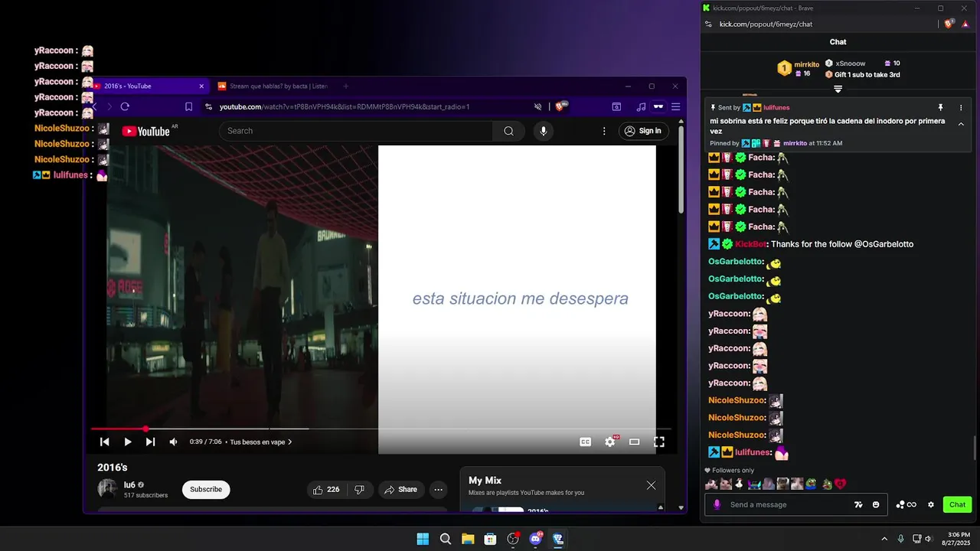Open the Windows Start menu
980x551 pixels.
tap(423, 539)
